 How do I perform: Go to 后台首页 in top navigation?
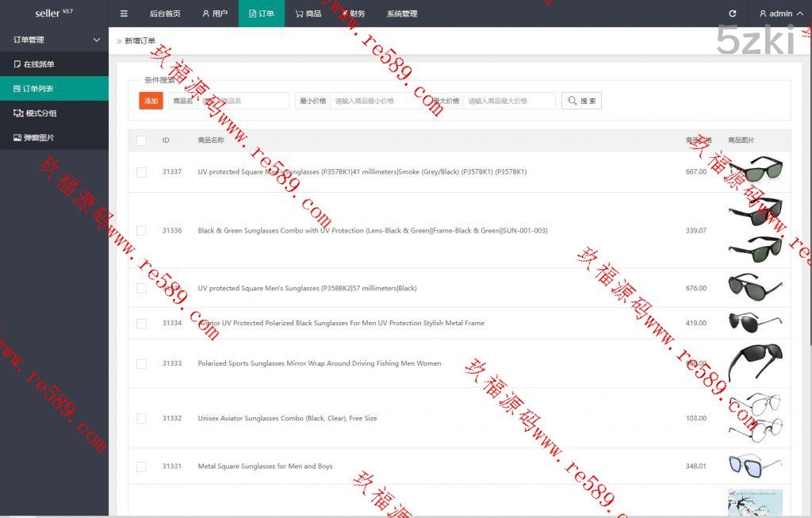(x=165, y=13)
